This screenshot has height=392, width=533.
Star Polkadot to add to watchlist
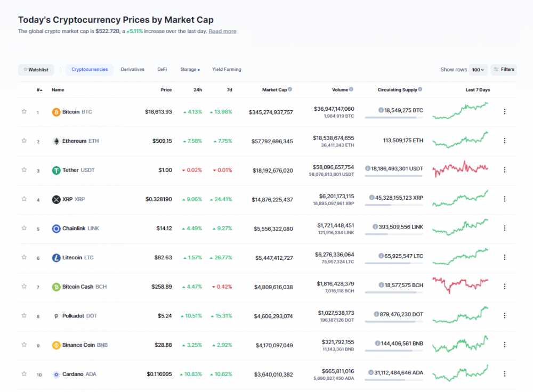(24, 315)
